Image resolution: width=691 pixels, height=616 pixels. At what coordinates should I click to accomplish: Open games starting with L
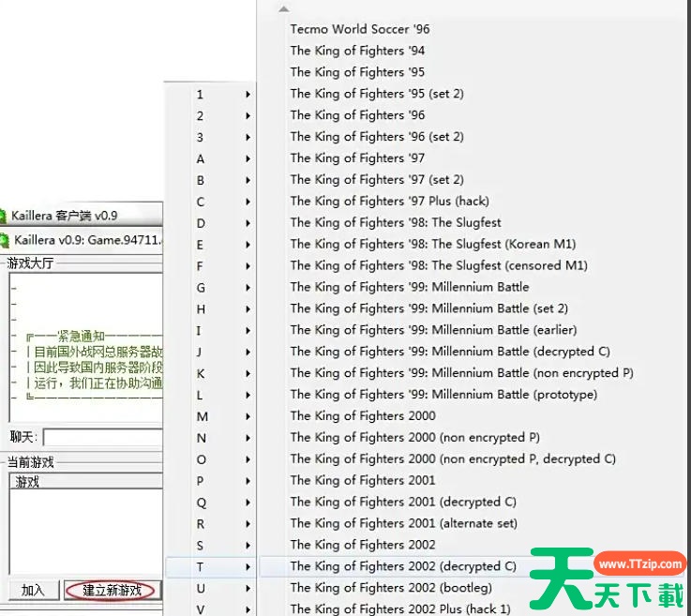point(211,396)
